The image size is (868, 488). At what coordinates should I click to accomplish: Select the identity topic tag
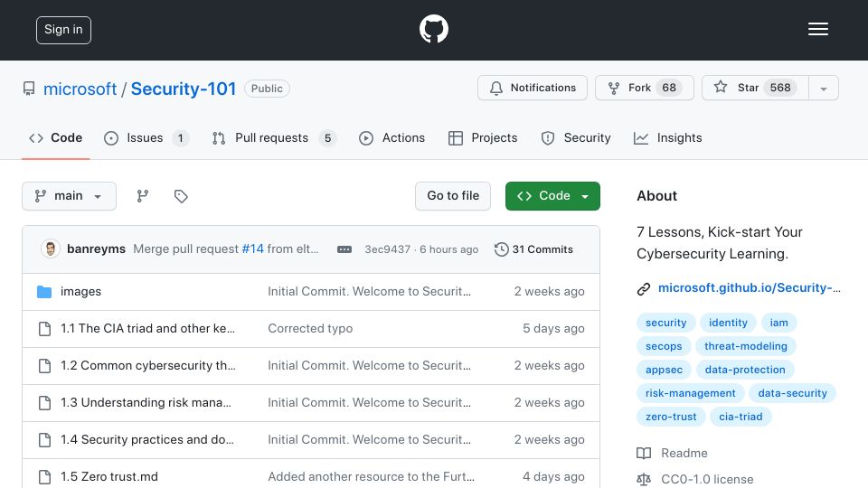(728, 323)
